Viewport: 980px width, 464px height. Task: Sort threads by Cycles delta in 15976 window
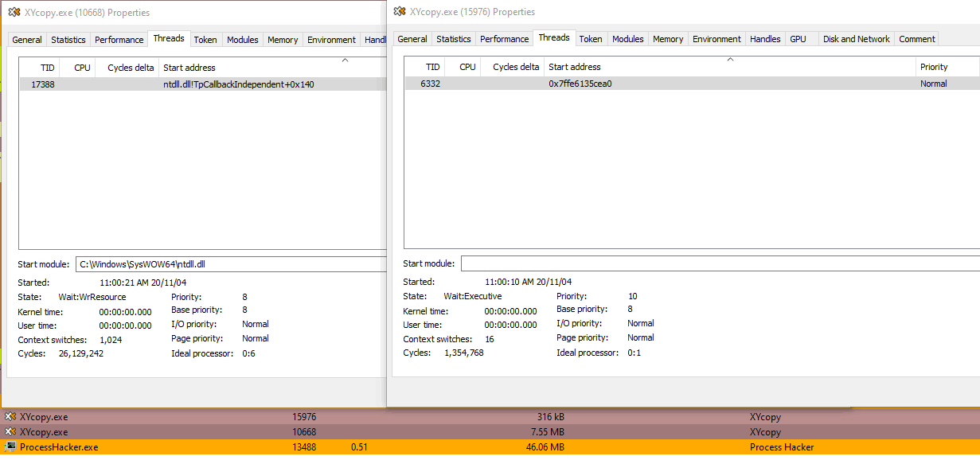516,67
